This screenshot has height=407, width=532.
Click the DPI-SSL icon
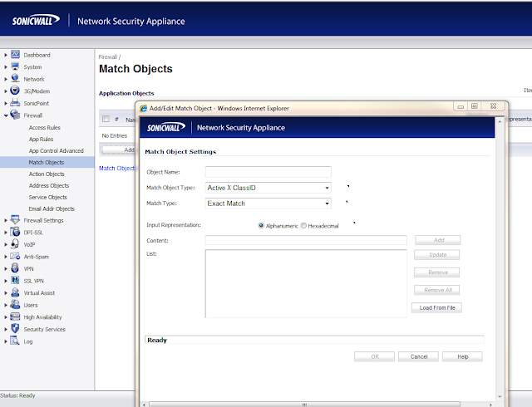(x=15, y=232)
